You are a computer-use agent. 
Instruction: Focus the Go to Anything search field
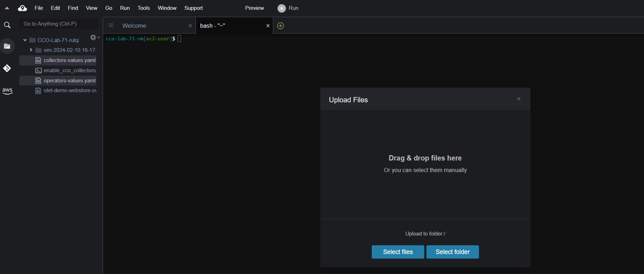[x=59, y=24]
